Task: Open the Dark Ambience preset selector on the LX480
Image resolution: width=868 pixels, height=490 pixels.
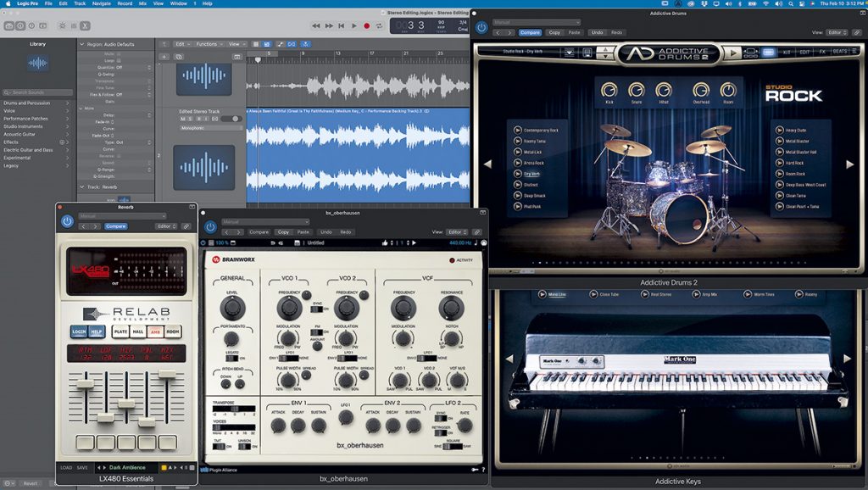Action: [x=126, y=467]
